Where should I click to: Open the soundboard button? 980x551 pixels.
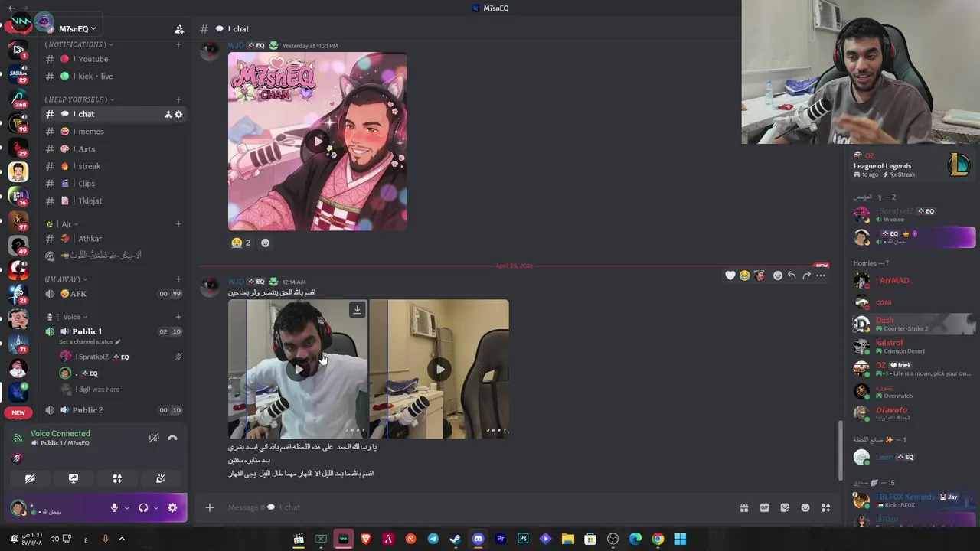coord(161,478)
